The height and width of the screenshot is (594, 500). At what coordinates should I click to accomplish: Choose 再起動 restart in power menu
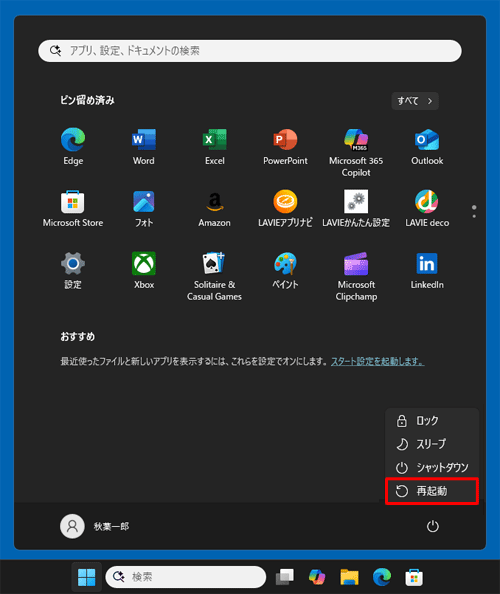(432, 491)
